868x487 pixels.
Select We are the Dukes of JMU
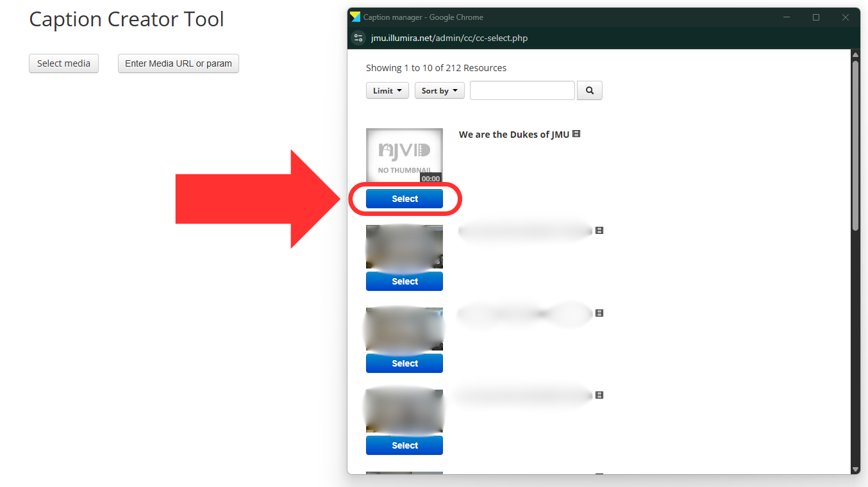(405, 199)
